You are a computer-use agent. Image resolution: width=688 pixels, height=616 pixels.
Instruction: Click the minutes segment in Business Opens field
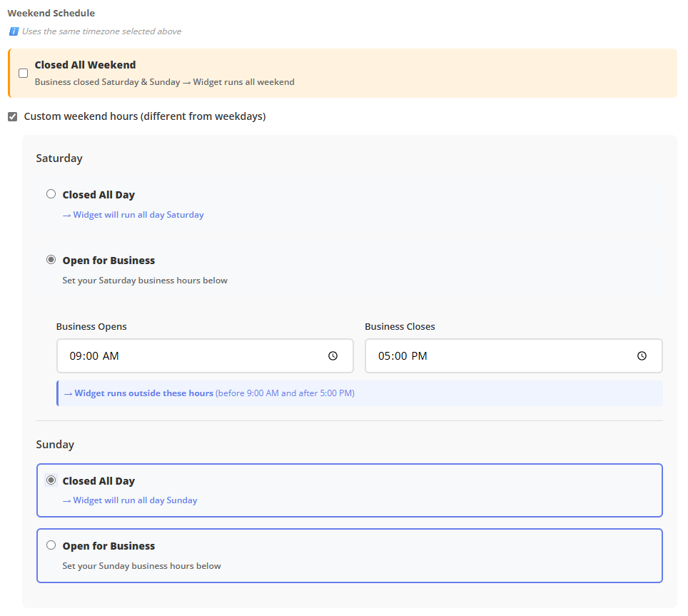click(x=91, y=356)
